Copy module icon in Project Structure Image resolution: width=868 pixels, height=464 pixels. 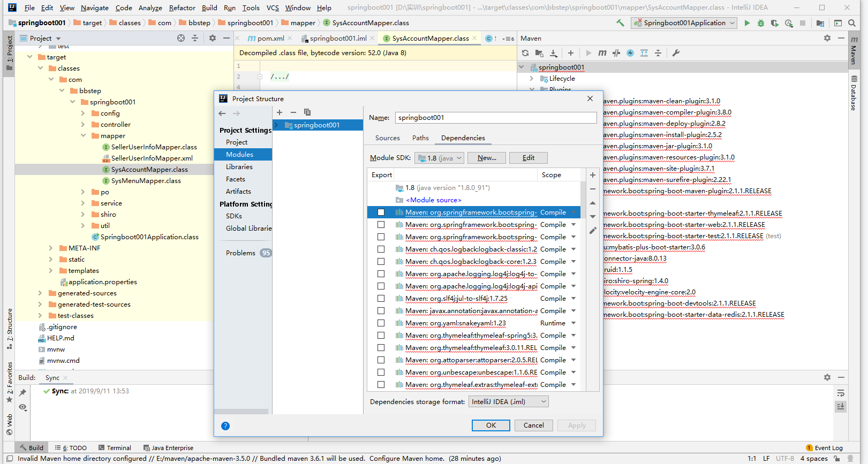pos(307,112)
